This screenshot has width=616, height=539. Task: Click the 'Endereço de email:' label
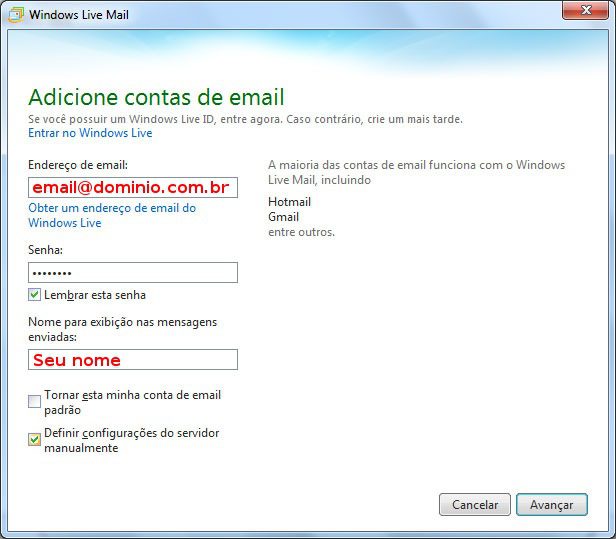pos(78,165)
